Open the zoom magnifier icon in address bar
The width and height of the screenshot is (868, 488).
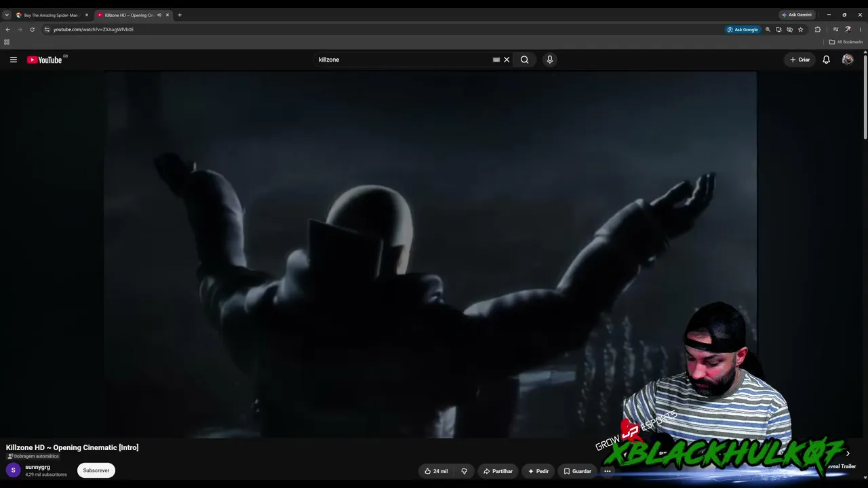[x=768, y=30]
